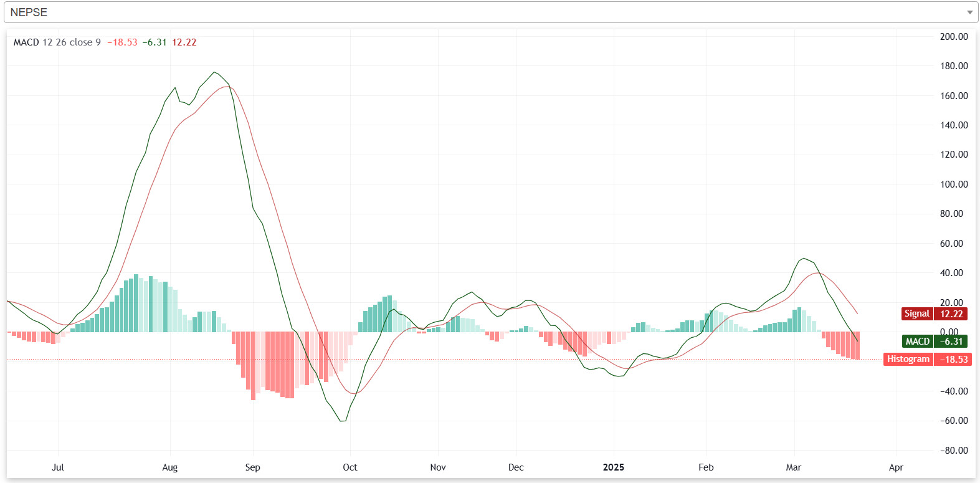Image resolution: width=980 pixels, height=483 pixels.
Task: Click the 200.00 value on price scale
Action: pos(954,37)
